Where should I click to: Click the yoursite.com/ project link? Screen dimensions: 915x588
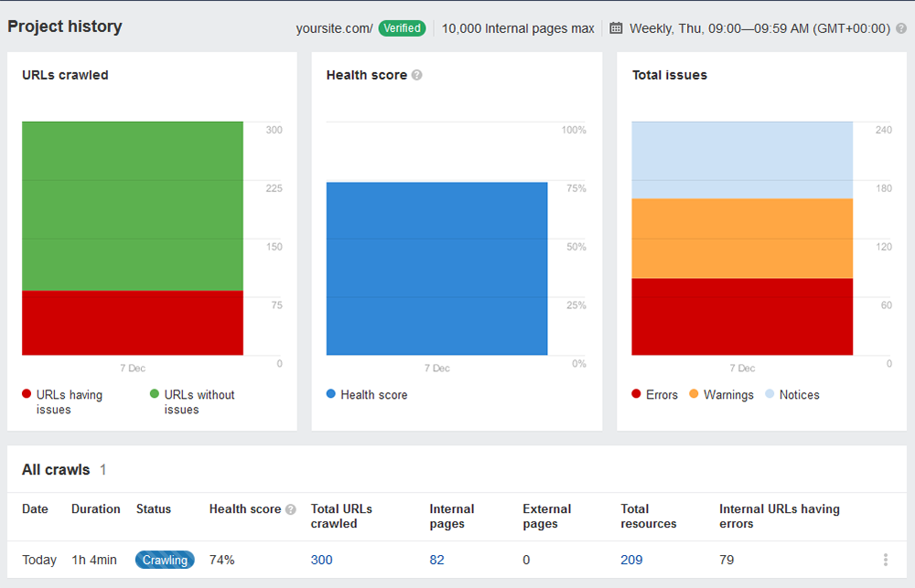(333, 27)
